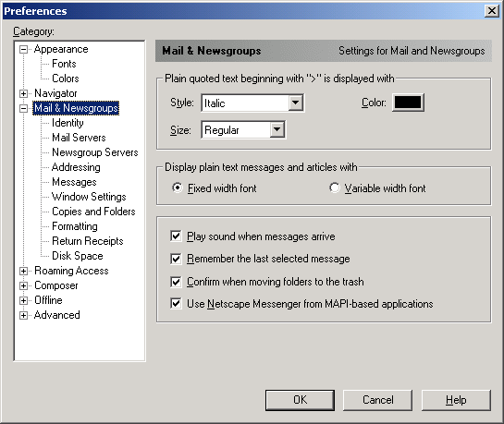Open Help for this dialog
The width and height of the screenshot is (504, 424).
point(456,400)
